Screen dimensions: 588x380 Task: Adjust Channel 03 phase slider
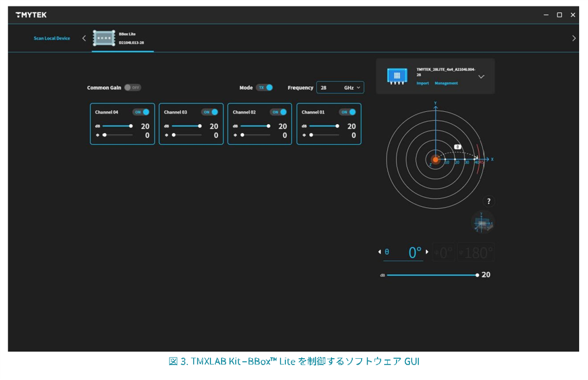(186, 135)
